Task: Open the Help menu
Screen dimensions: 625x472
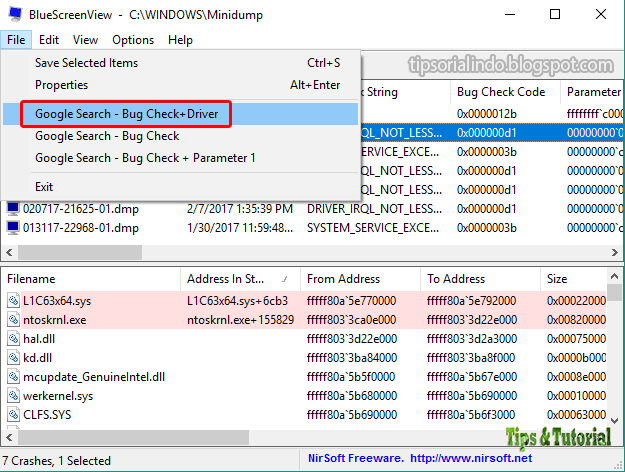Action: pyautogui.click(x=180, y=40)
